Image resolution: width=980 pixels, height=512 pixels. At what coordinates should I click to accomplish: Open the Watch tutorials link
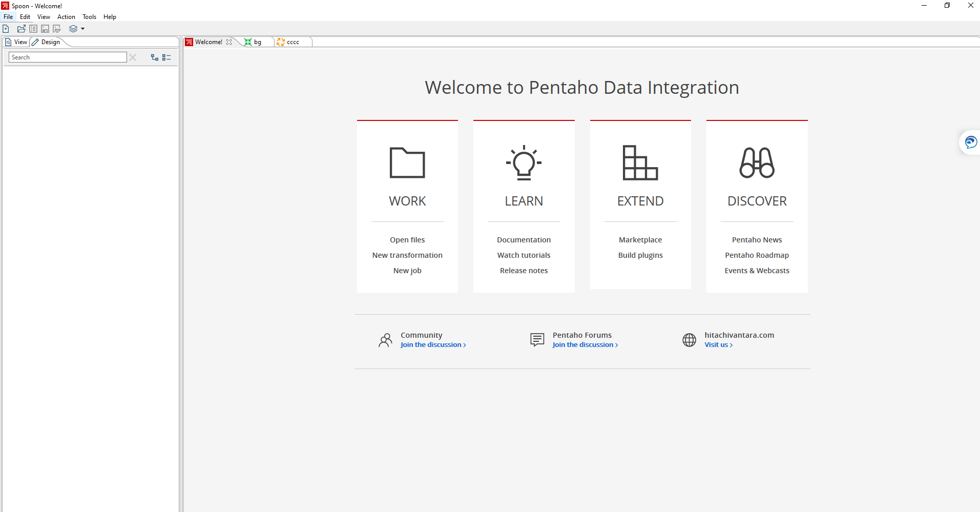(x=524, y=255)
